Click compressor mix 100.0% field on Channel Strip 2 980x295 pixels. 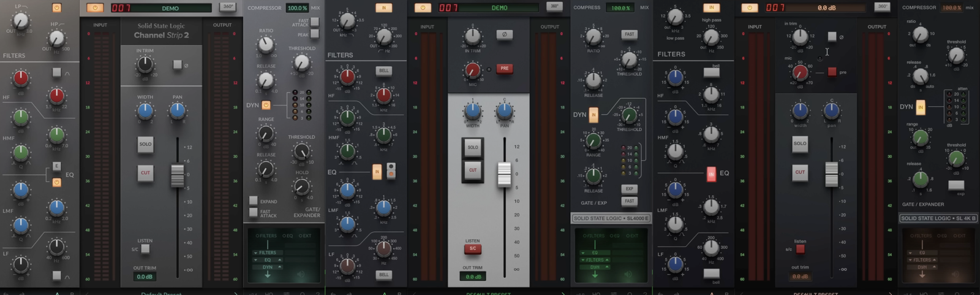coord(297,8)
